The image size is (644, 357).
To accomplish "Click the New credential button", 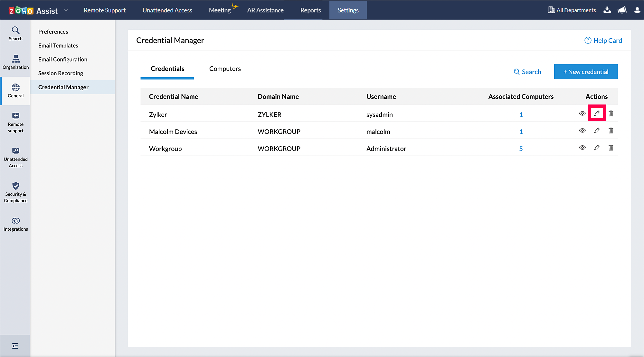I will [x=586, y=72].
